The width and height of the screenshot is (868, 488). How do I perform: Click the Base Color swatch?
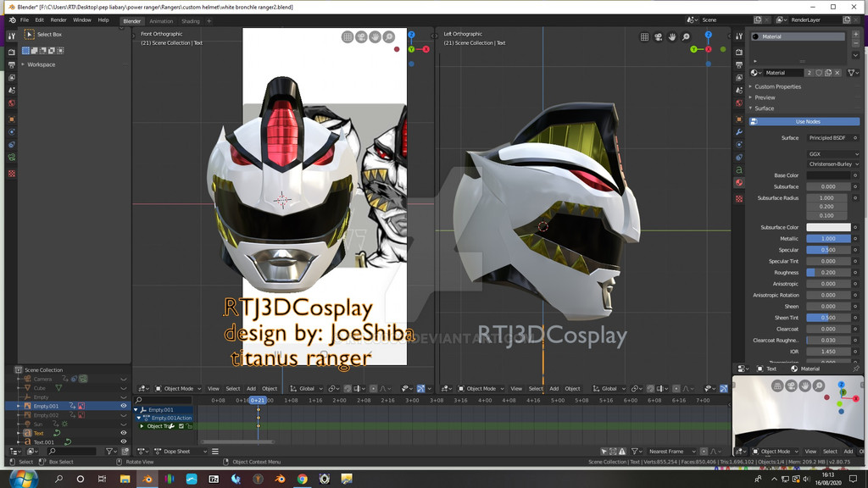coord(828,175)
